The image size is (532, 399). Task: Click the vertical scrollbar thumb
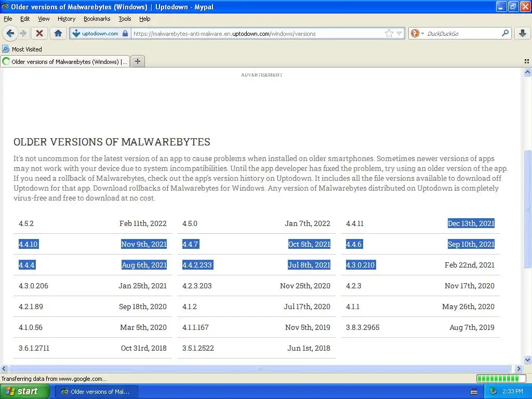pos(527,209)
